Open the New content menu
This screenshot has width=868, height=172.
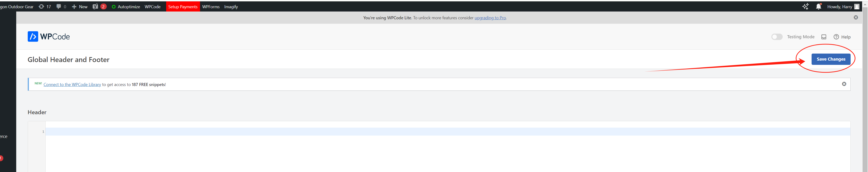(x=79, y=7)
